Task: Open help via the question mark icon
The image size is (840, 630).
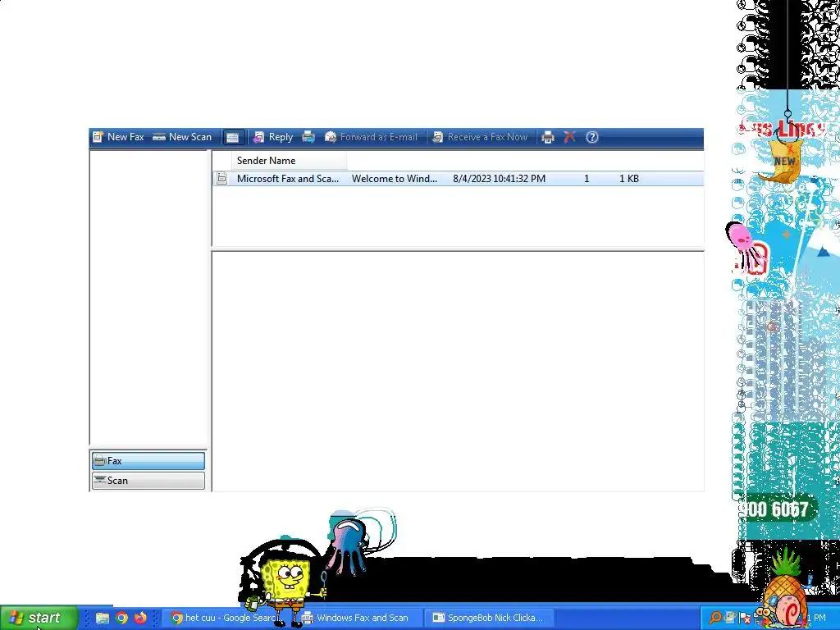Action: coord(591,137)
